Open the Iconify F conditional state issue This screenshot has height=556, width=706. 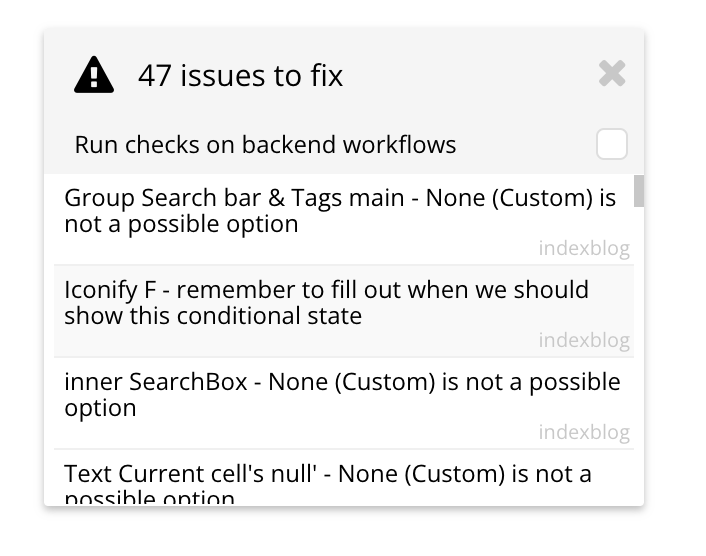pos(344,311)
